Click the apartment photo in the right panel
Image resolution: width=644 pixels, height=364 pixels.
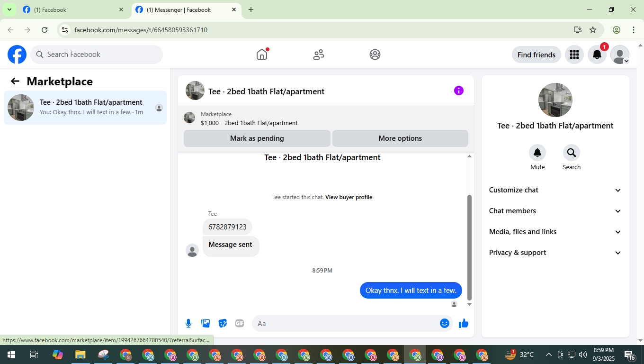point(555,100)
